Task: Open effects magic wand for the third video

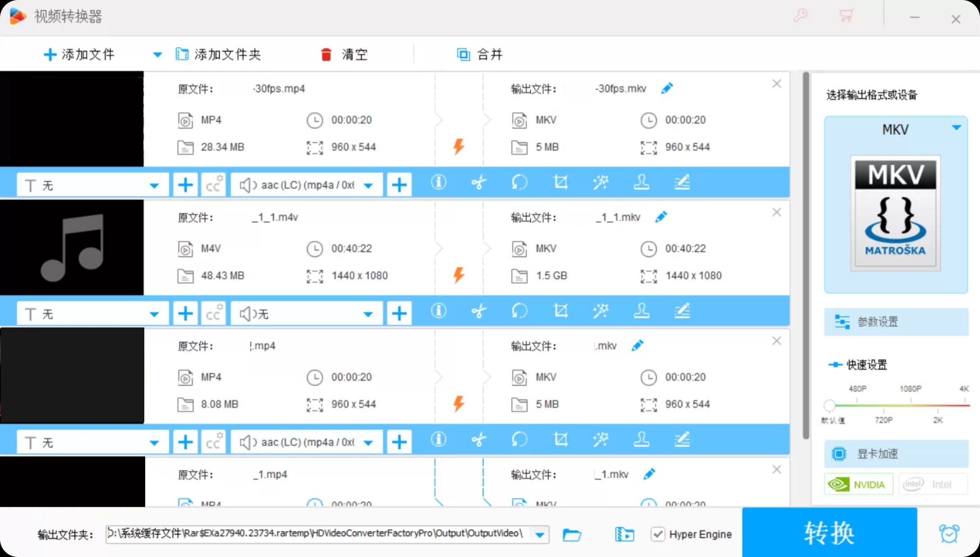Action: coord(601,440)
